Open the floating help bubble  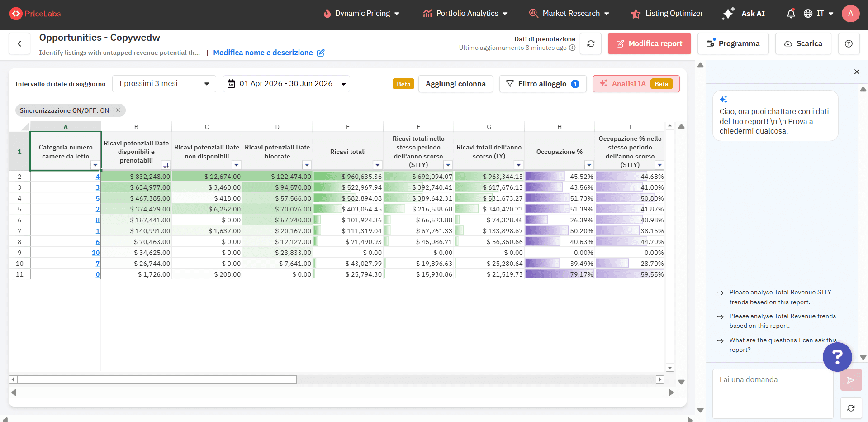tap(837, 357)
